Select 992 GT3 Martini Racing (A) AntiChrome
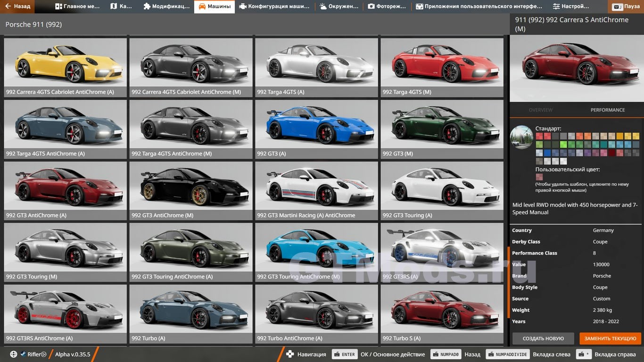The image size is (644, 362). tap(316, 191)
